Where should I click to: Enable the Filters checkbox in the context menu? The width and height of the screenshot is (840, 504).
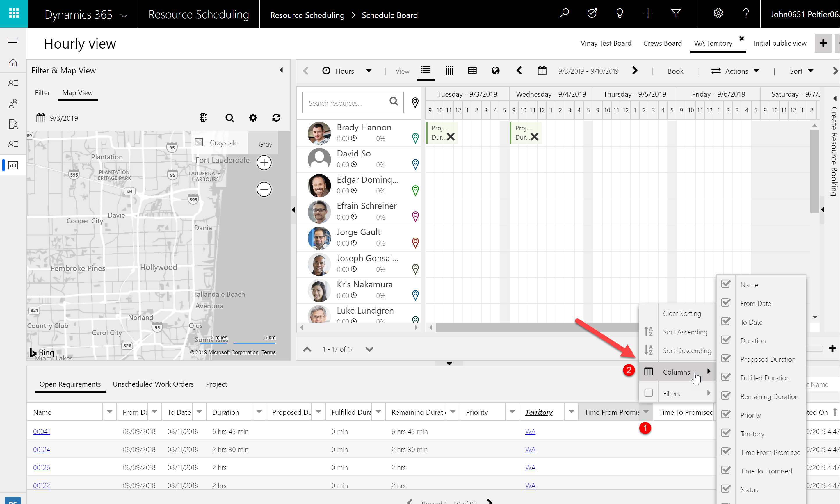click(x=649, y=393)
